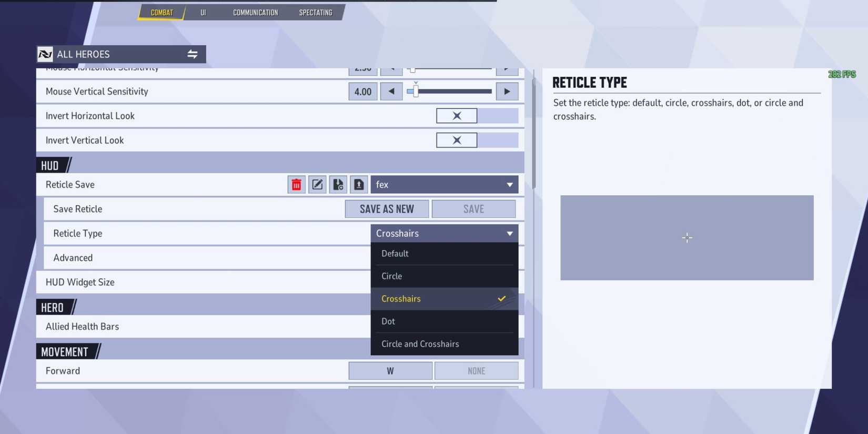Image resolution: width=868 pixels, height=434 pixels.
Task: Click the Save reticle button
Action: coord(473,209)
